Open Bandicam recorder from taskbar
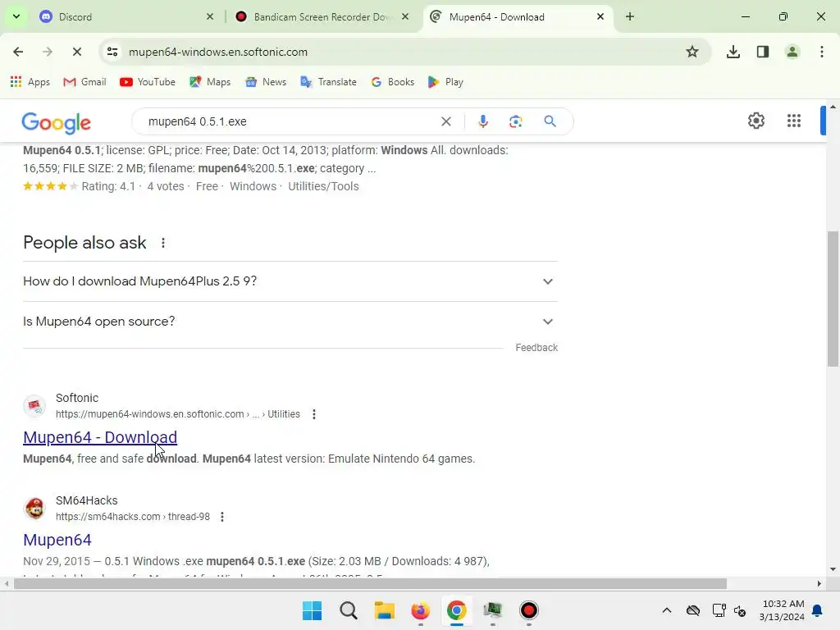Screen dimensions: 840x630 click(529, 610)
